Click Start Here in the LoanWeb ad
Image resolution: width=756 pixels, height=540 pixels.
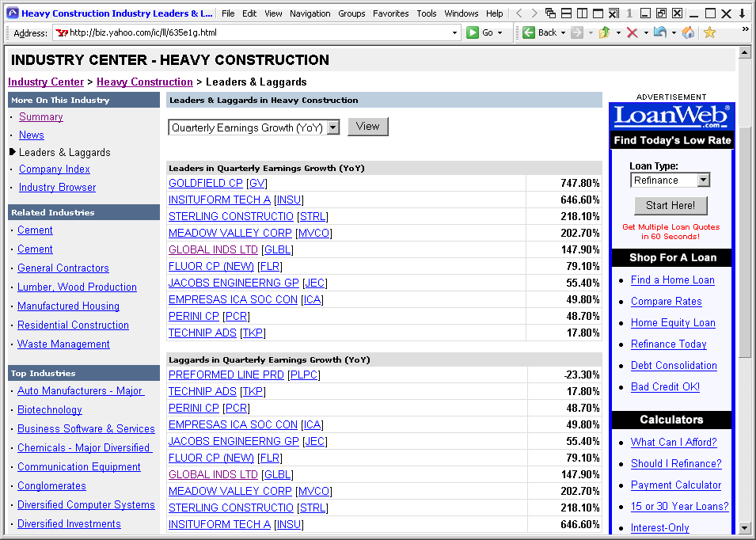click(671, 205)
